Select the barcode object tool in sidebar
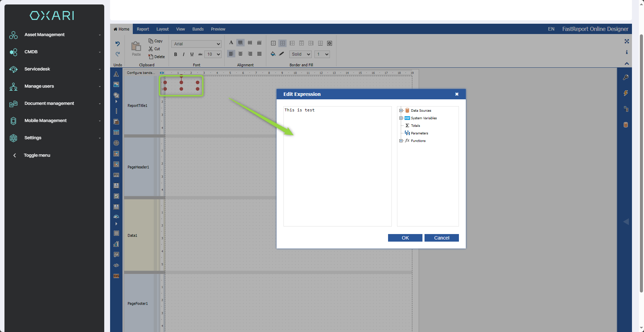644x332 pixels. pos(116,175)
